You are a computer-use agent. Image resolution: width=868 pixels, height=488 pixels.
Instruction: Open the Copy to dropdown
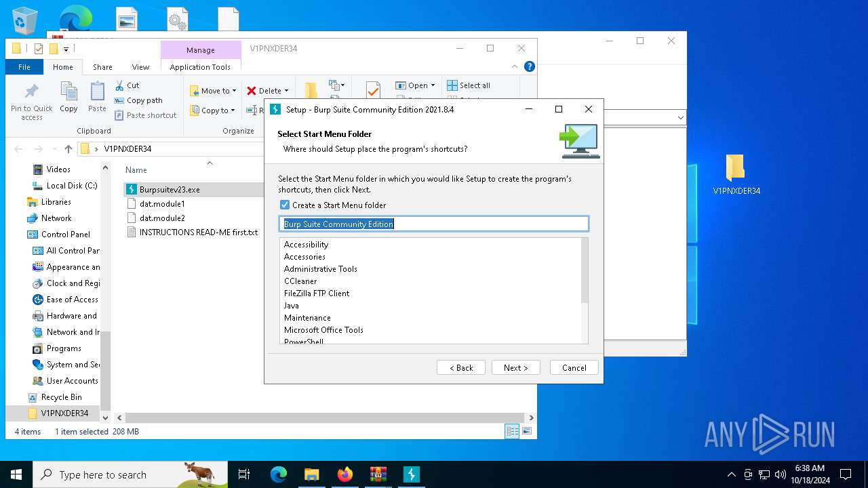pos(212,110)
